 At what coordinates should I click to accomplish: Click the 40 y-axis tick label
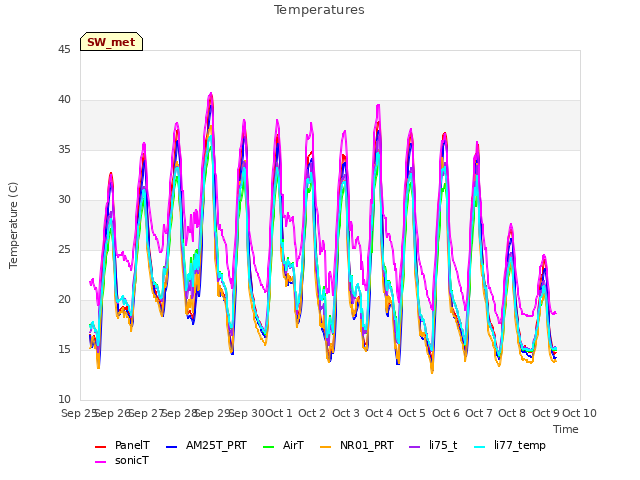coord(64,100)
